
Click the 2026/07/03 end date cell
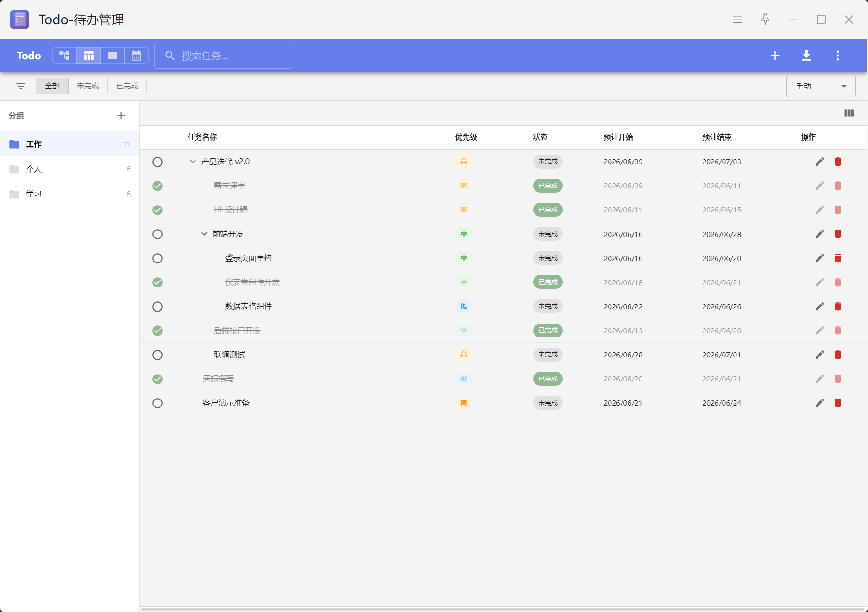(x=722, y=162)
